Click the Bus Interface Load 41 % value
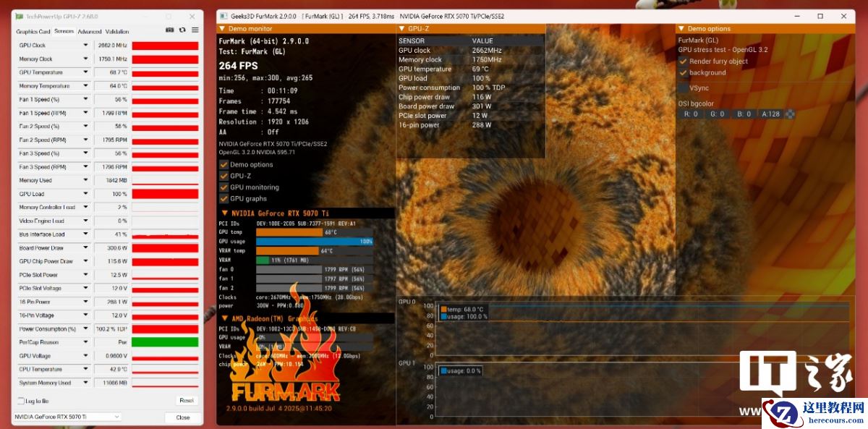868x429 pixels. click(121, 234)
